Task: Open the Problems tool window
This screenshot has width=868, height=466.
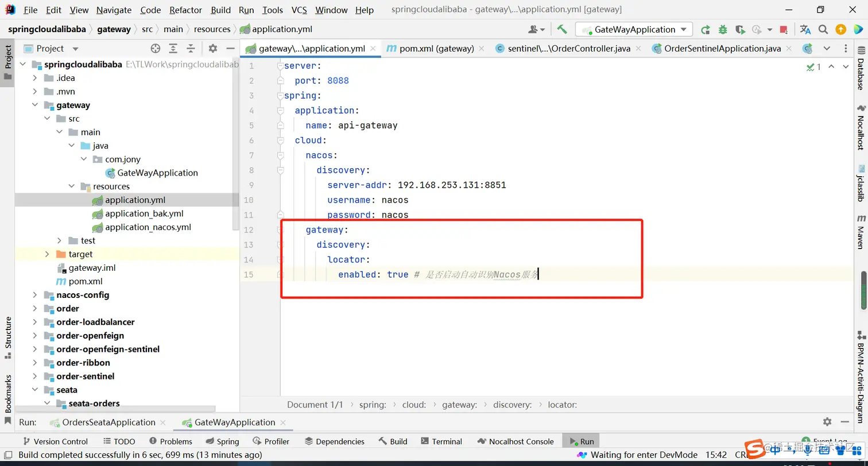Action: coord(170,441)
